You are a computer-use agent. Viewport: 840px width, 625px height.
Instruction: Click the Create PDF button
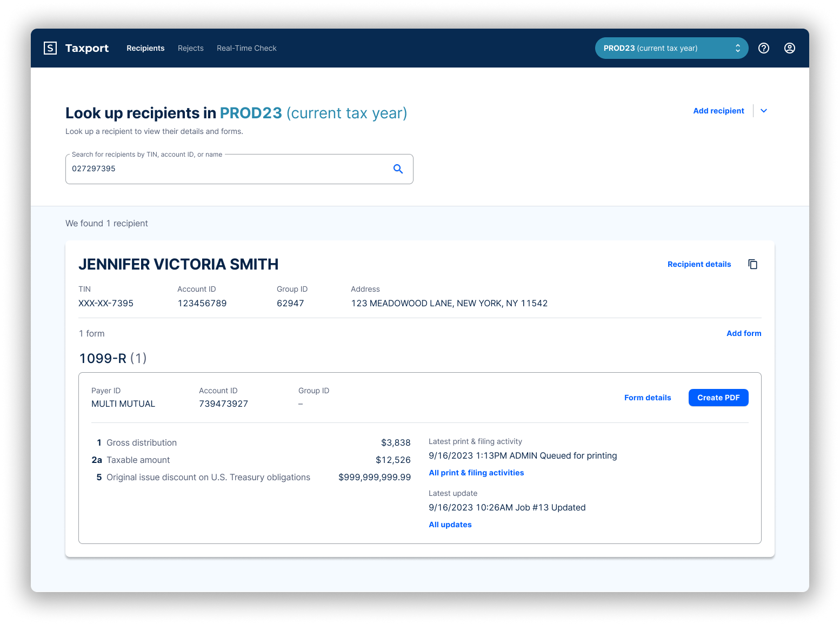[718, 398]
